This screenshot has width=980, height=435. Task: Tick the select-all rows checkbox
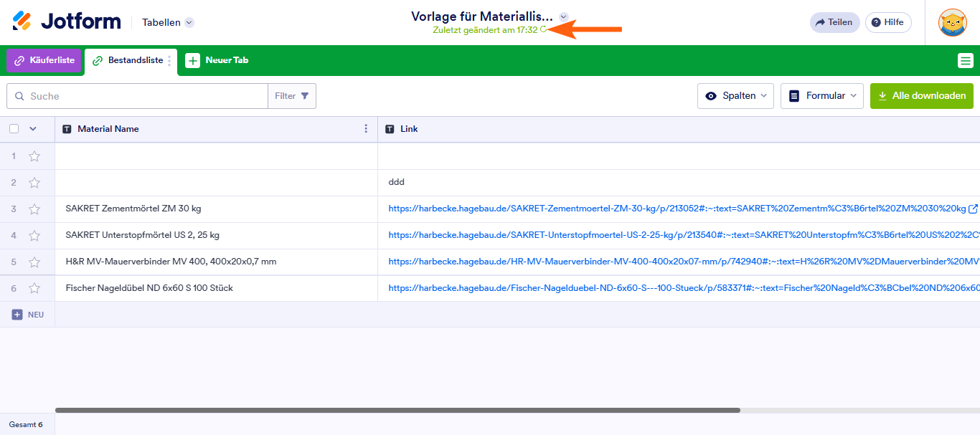(14, 129)
